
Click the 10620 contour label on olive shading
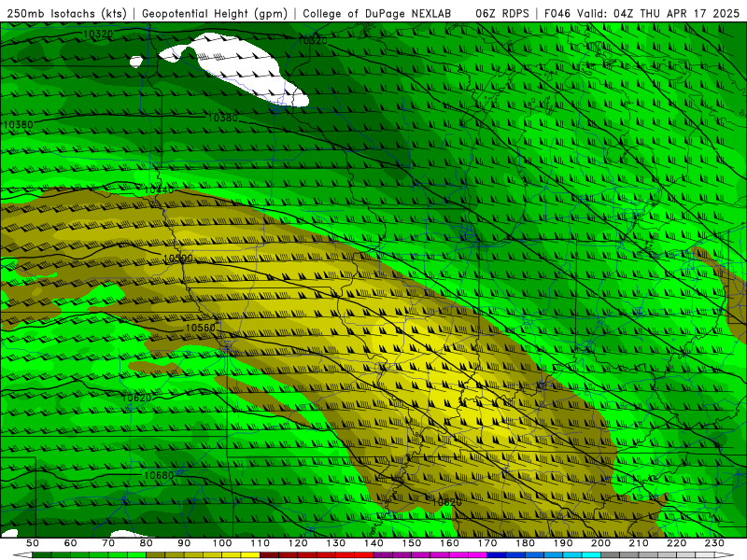(446, 502)
